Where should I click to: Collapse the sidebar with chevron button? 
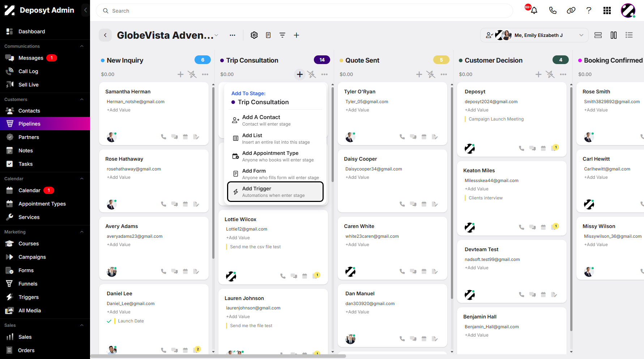click(85, 10)
